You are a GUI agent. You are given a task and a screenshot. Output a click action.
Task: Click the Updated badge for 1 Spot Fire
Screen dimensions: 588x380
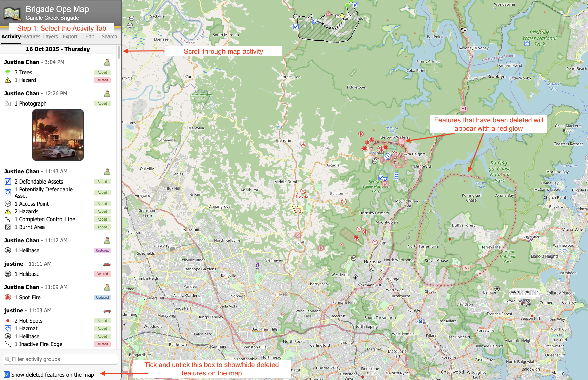(102, 297)
